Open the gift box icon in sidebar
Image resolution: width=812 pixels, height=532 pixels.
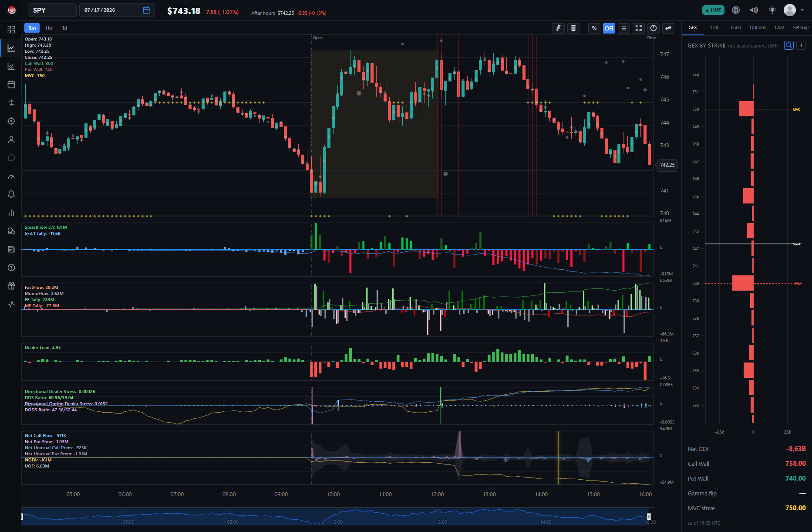(11, 286)
